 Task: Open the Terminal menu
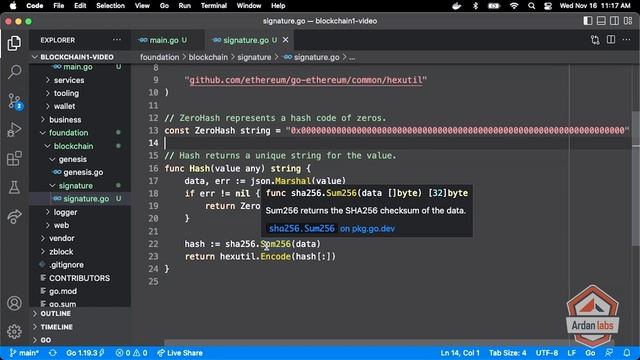[213, 6]
